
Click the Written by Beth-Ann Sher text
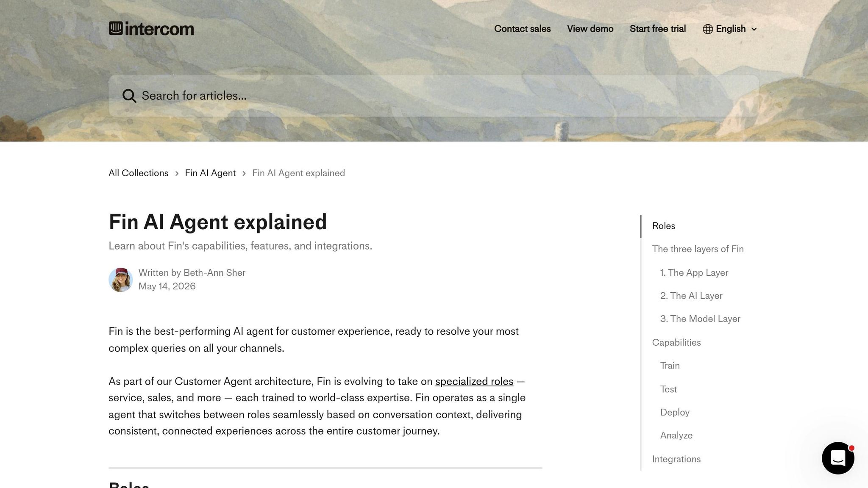[x=192, y=273]
